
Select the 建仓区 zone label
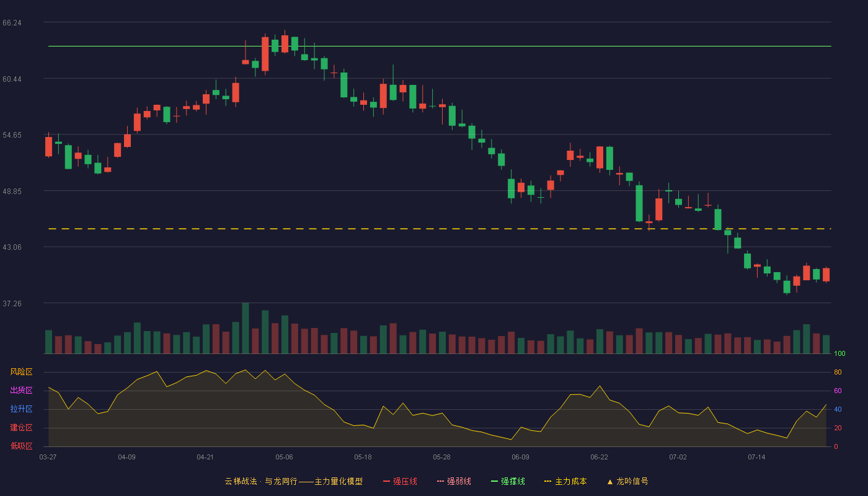[21, 428]
